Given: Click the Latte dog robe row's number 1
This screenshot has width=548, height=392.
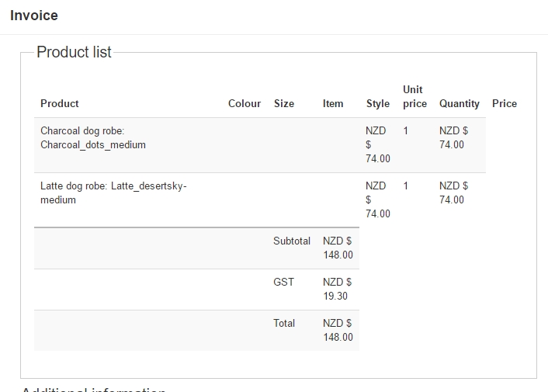Looking at the screenshot, I should click(x=406, y=186).
